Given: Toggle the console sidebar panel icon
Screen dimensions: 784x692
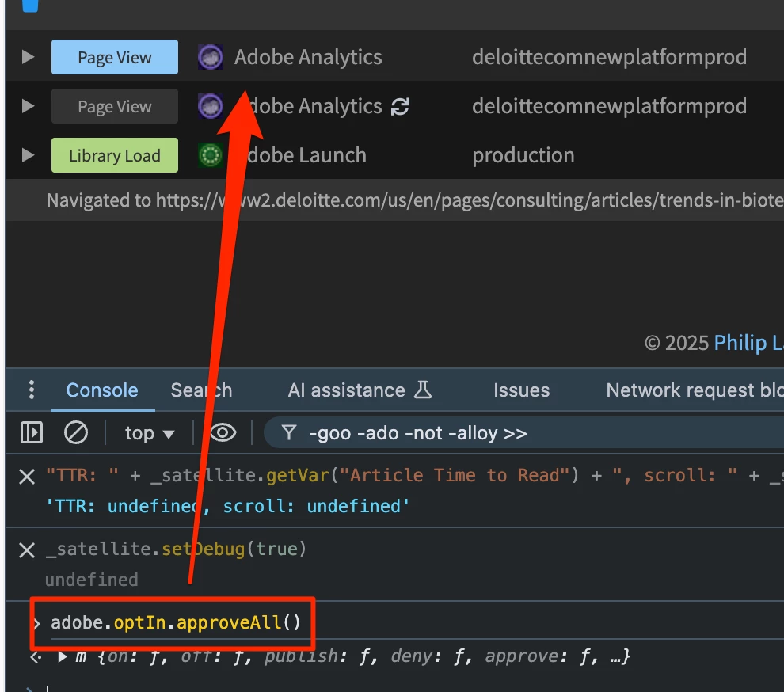Looking at the screenshot, I should 32,432.
